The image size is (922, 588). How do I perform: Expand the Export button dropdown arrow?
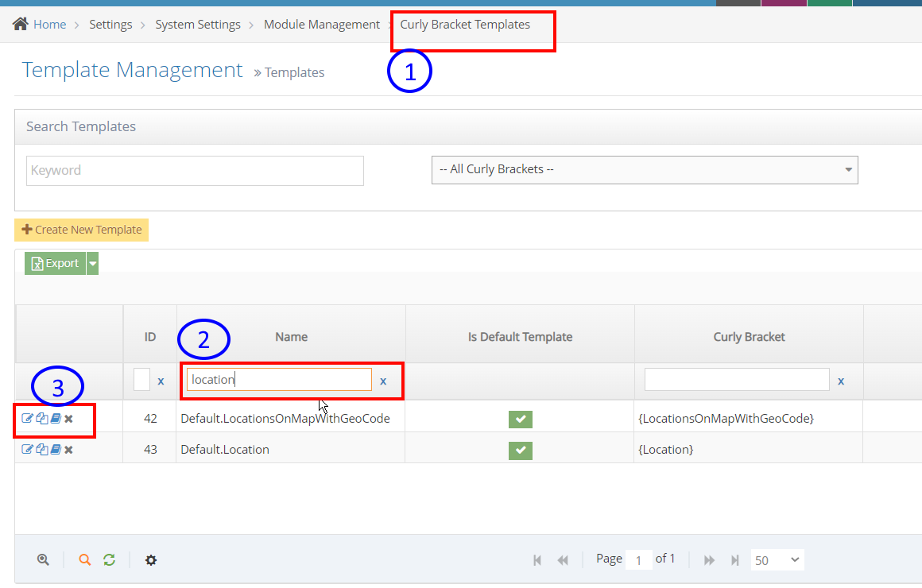tap(92, 263)
